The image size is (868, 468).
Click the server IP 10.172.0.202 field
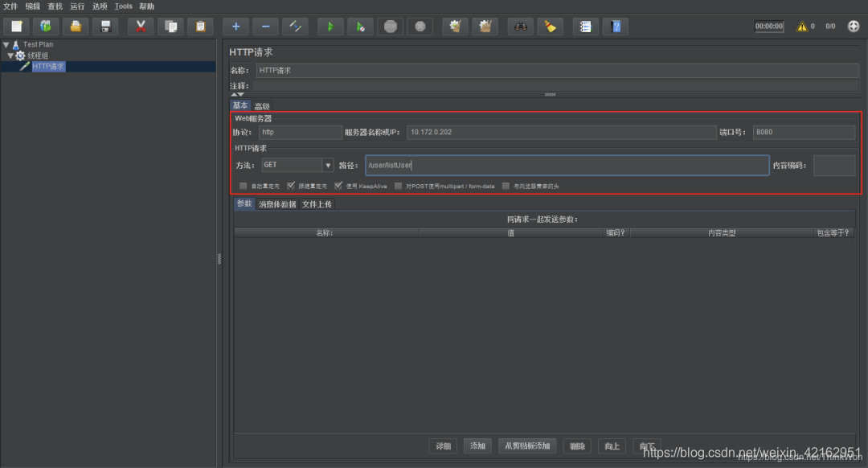click(x=561, y=133)
